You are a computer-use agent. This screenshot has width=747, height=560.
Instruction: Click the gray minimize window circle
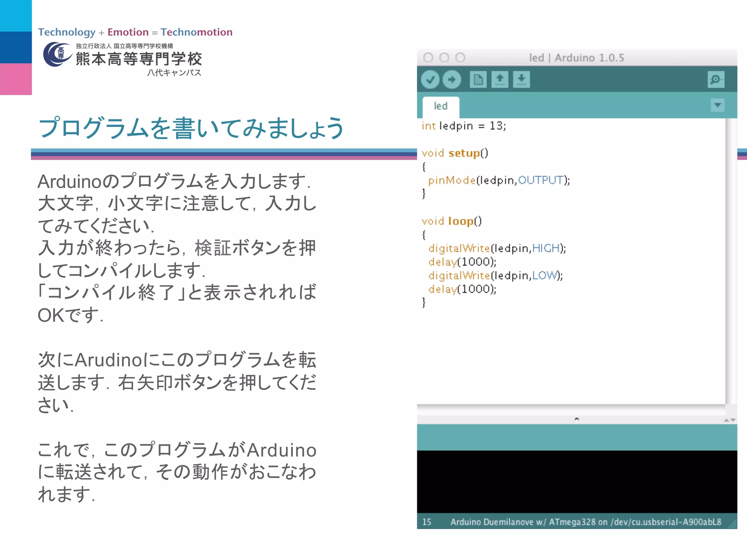click(x=444, y=58)
